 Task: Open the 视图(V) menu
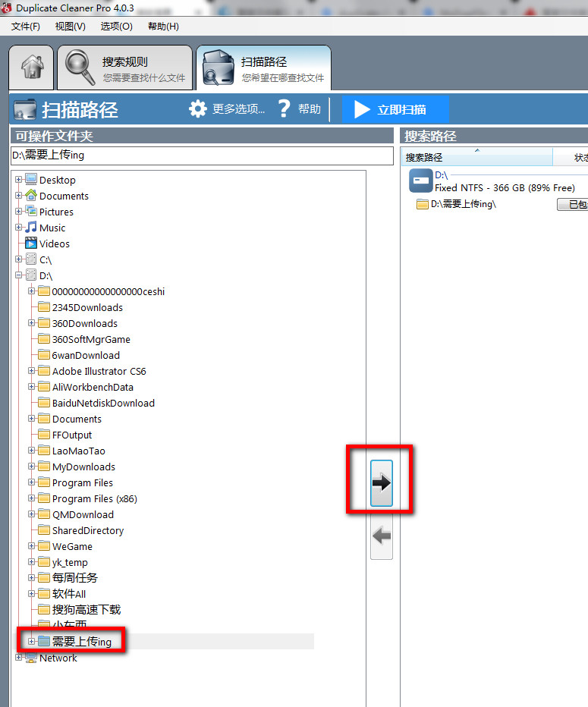71,27
